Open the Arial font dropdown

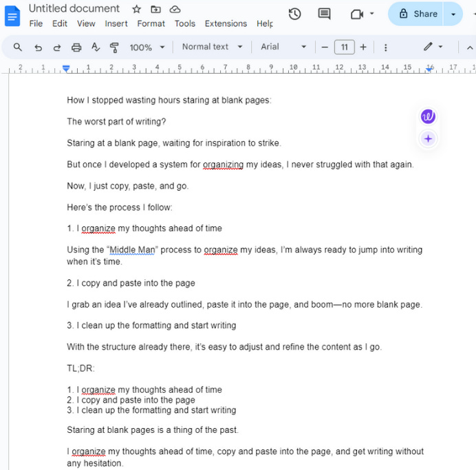point(283,47)
